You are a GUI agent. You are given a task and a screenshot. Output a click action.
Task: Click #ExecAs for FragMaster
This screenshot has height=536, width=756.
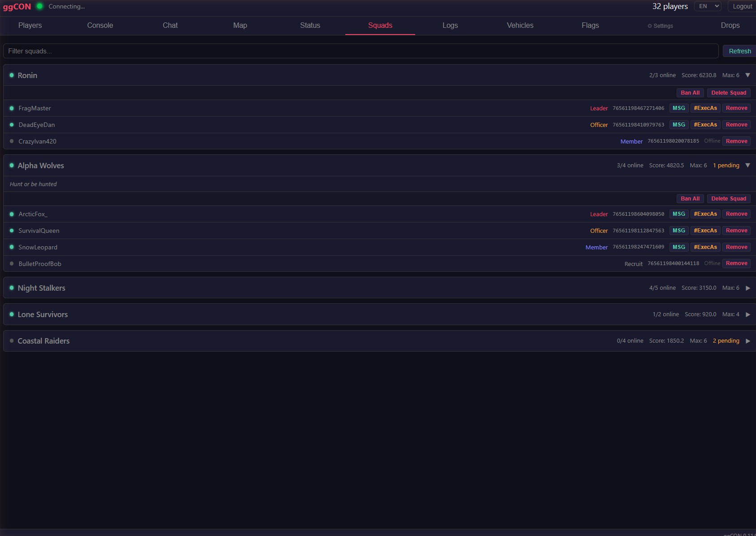(705, 108)
